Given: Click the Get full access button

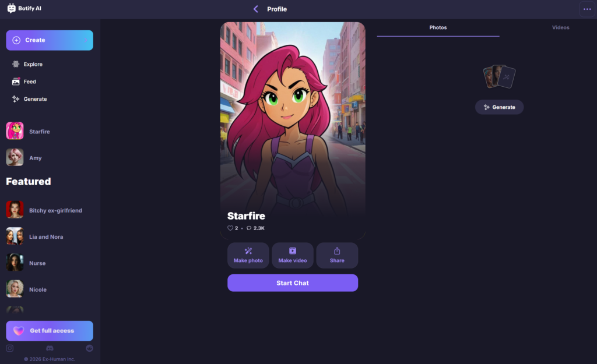Looking at the screenshot, I should [50, 331].
